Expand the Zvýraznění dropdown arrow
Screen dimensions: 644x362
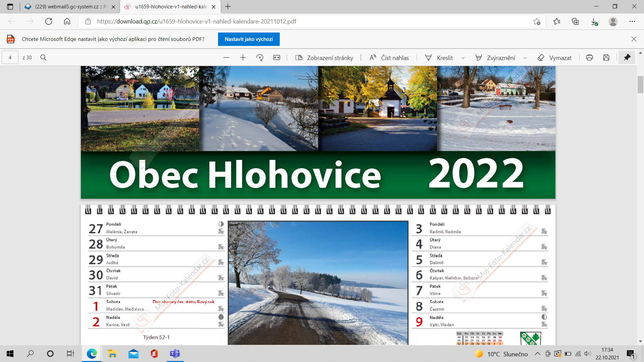tap(525, 58)
